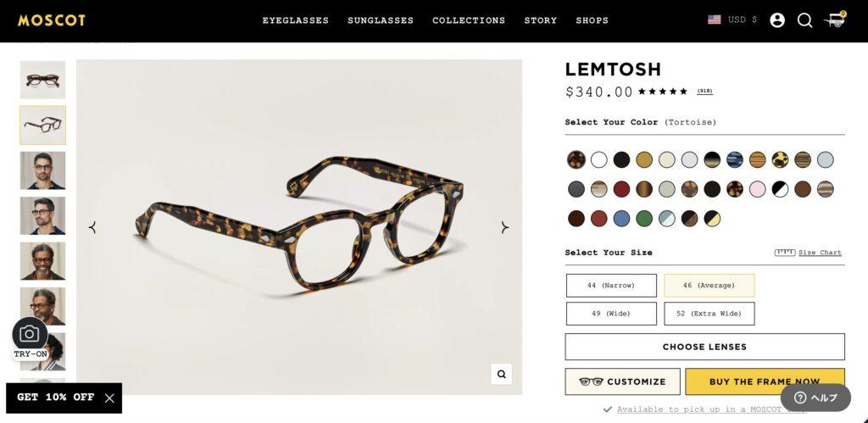The height and width of the screenshot is (423, 868).
Task: Open the Size Chart link
Action: [x=819, y=253]
